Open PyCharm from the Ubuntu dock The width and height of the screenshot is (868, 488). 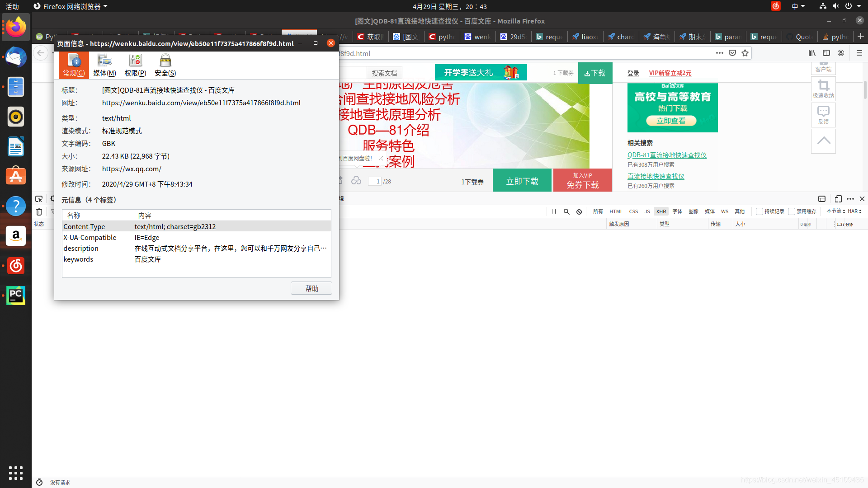16,296
